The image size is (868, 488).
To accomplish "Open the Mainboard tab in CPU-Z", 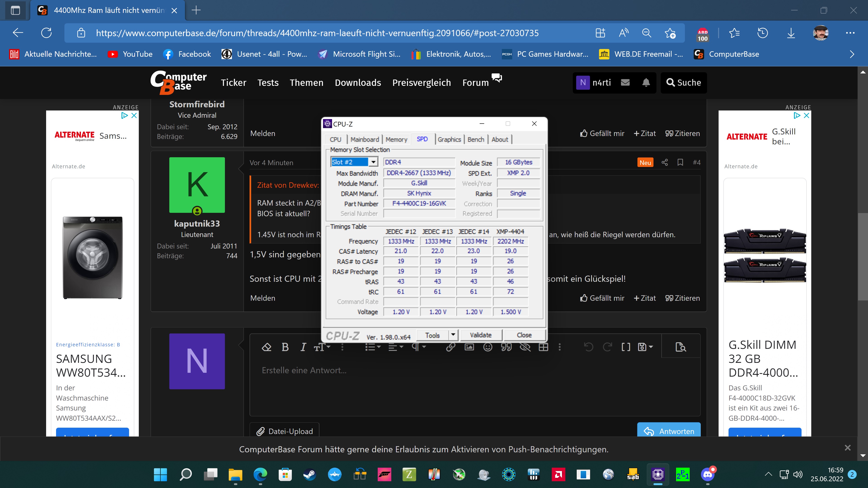I will (365, 139).
